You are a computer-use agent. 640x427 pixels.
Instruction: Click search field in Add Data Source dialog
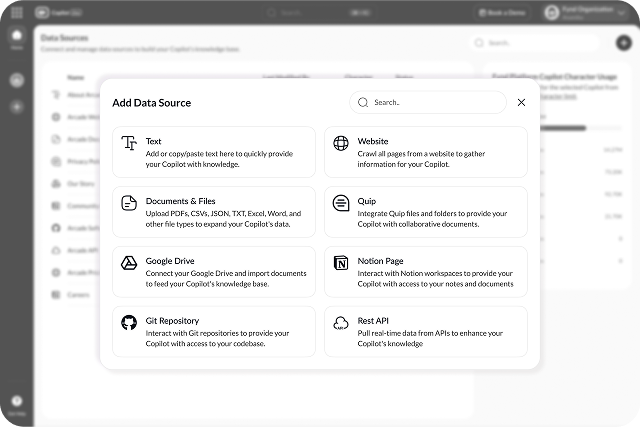point(428,102)
